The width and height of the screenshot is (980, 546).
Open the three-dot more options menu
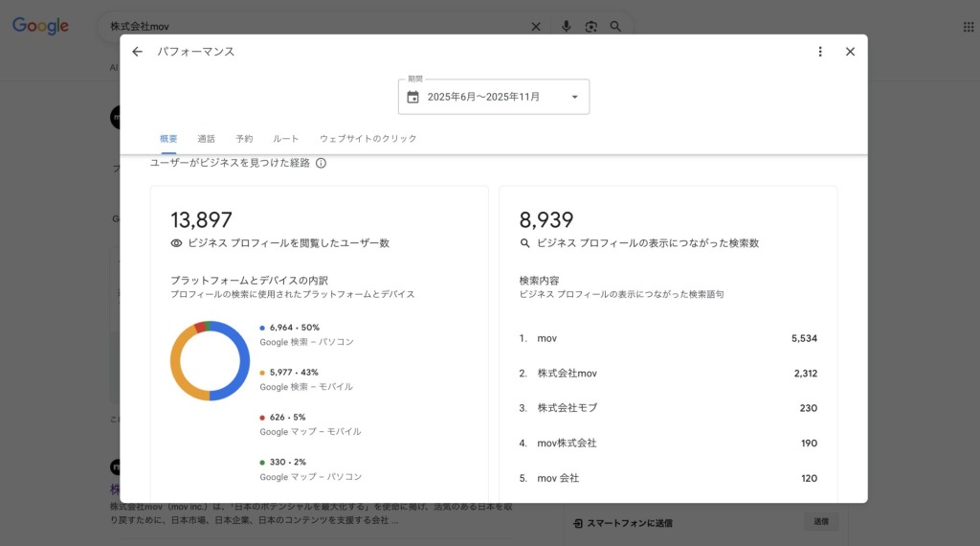click(x=820, y=52)
